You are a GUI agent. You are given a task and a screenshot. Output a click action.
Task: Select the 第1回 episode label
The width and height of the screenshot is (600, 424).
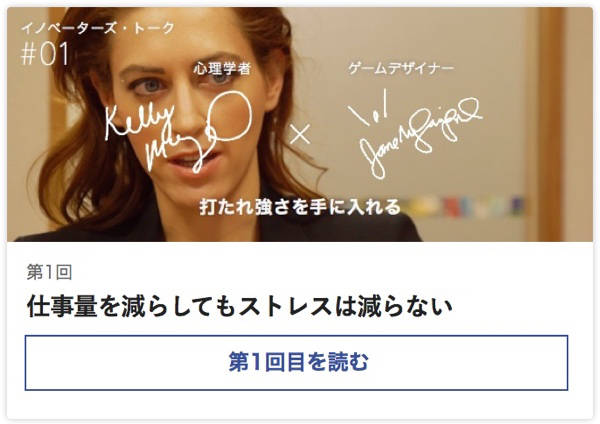click(49, 272)
